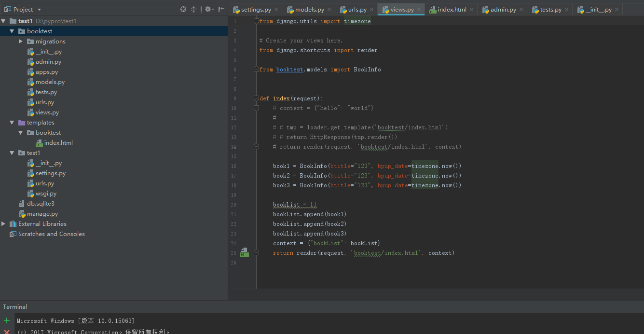Click the scroll-from-source target icon
The image size is (644, 334).
pos(183,9)
